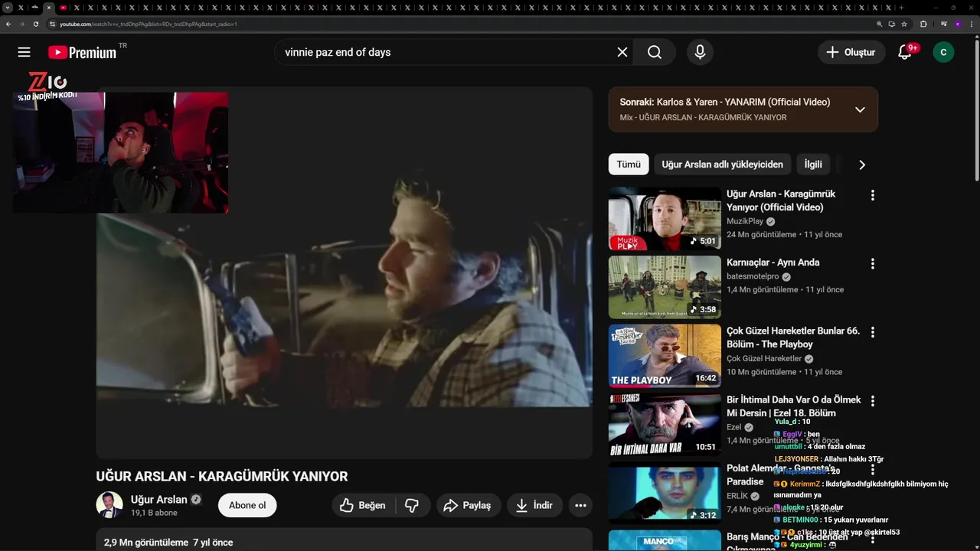The height and width of the screenshot is (551, 980).
Task: Open 'Bir İhtimal Daha Var' Ezel thumbnail
Action: coord(665,425)
